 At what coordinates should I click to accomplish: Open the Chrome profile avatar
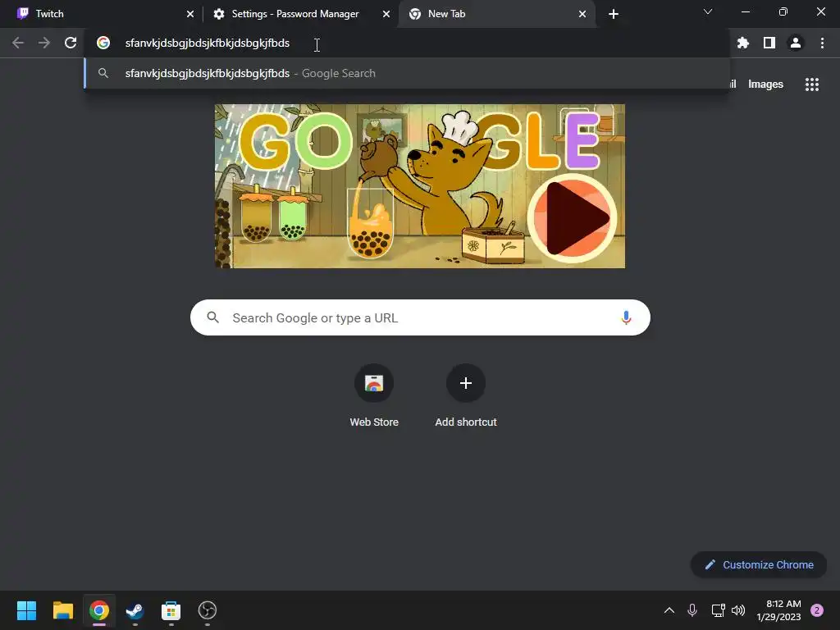coord(796,43)
